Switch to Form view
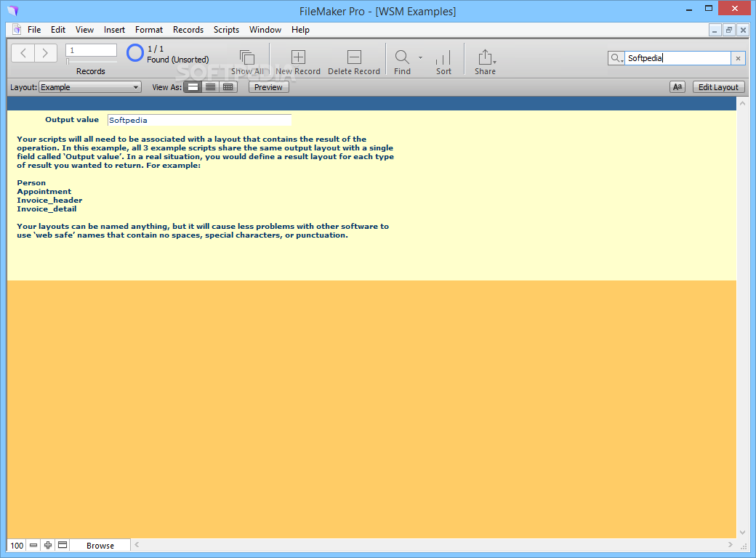The width and height of the screenshot is (756, 558). (193, 87)
